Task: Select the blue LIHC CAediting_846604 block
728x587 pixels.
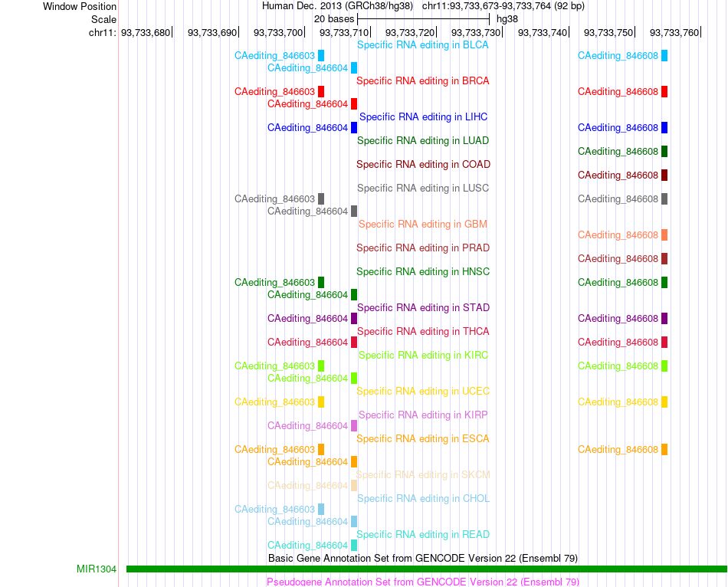Action: [x=354, y=128]
